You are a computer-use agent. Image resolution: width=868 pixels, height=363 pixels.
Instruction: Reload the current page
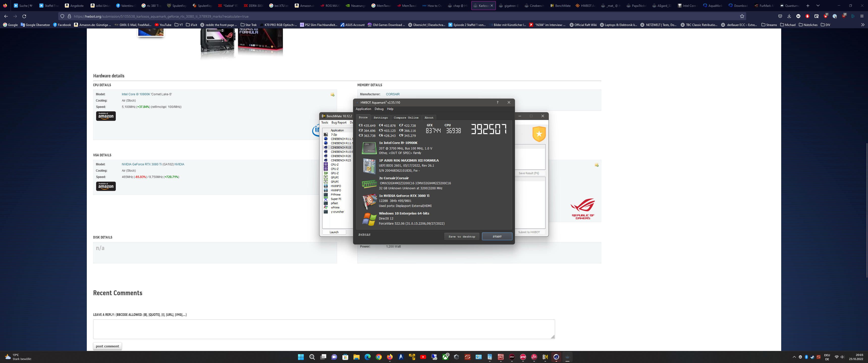[x=24, y=16]
